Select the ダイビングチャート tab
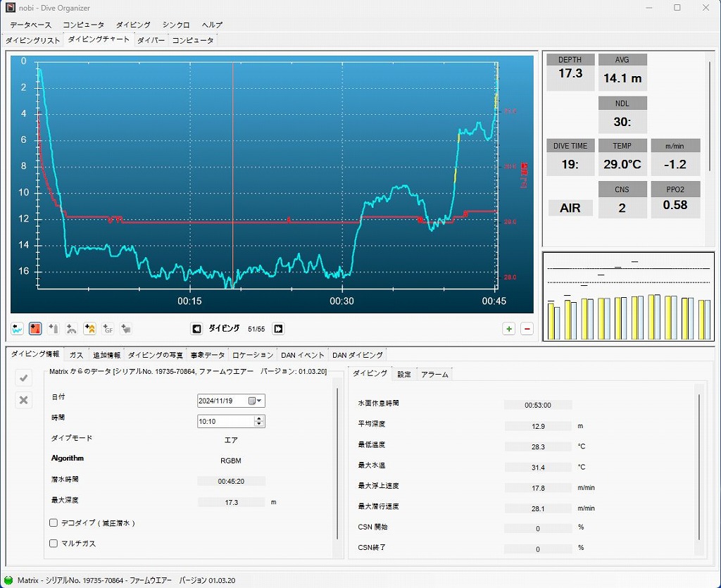Screen dimensions: 721x588 [x=99, y=39]
